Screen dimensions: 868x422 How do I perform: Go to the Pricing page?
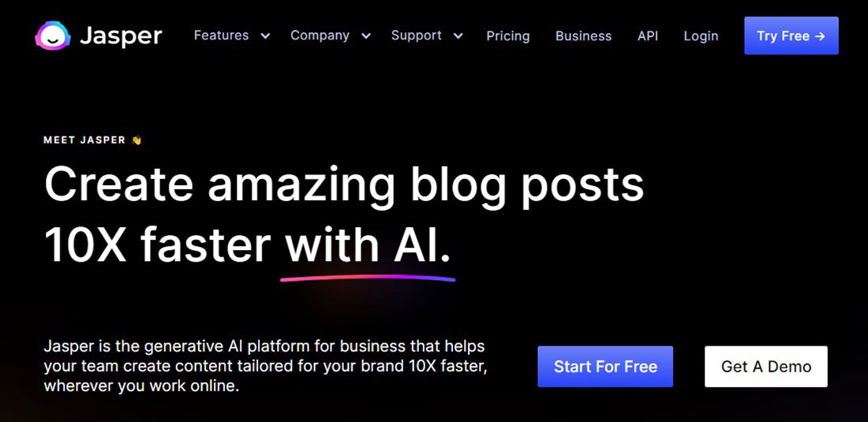[x=508, y=36]
